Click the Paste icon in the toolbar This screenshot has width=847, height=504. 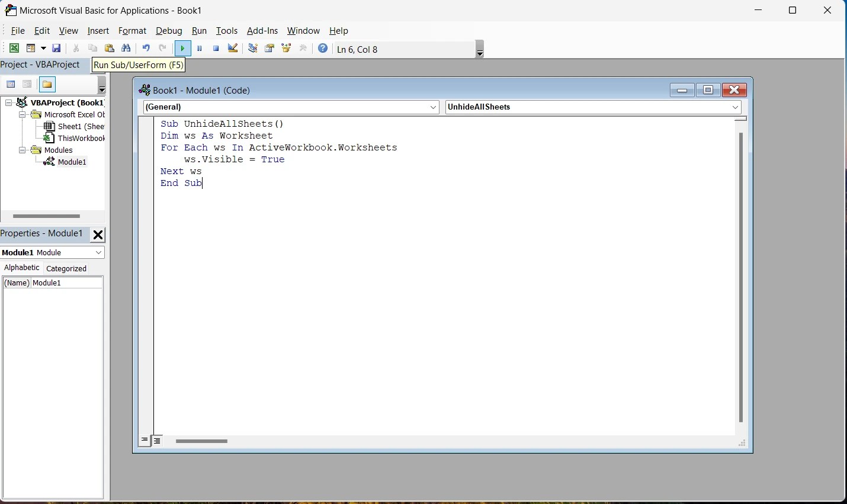[110, 49]
